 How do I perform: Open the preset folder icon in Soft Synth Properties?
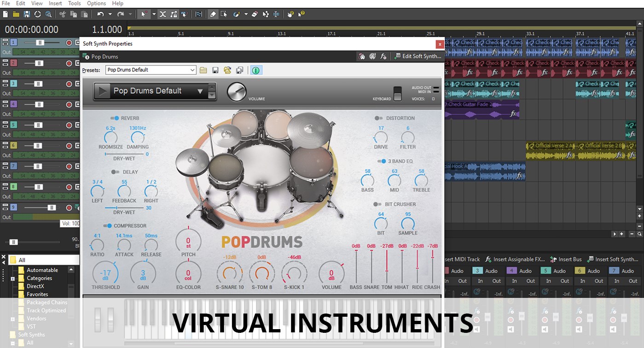(203, 69)
